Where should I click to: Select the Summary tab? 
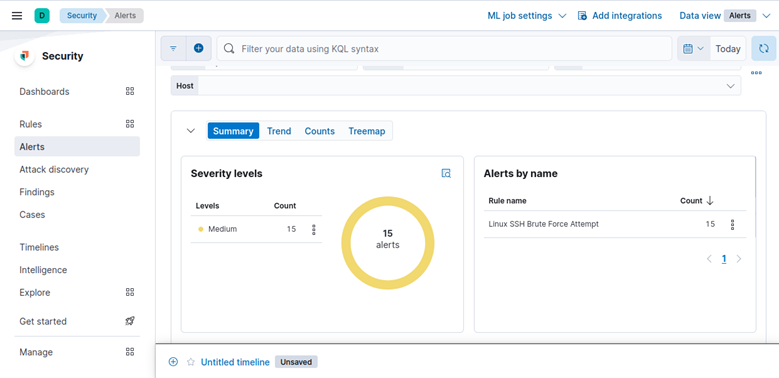pyautogui.click(x=233, y=131)
